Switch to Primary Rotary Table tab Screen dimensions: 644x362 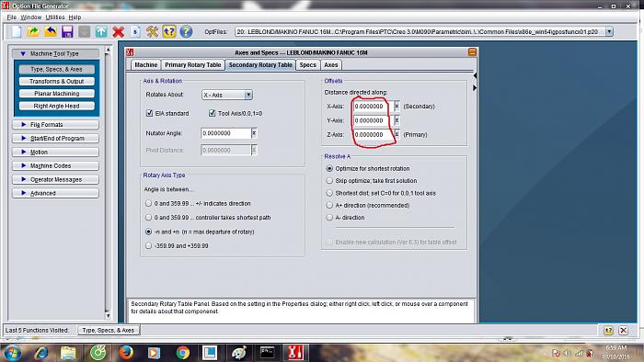coord(193,65)
